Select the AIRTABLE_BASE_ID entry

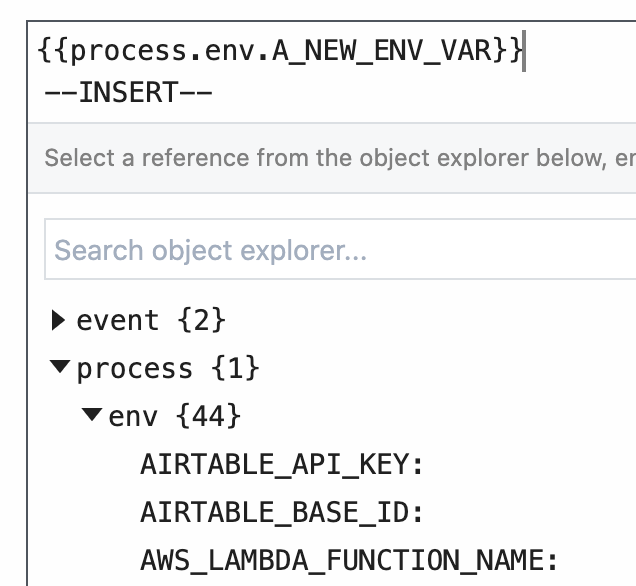pyautogui.click(x=282, y=512)
